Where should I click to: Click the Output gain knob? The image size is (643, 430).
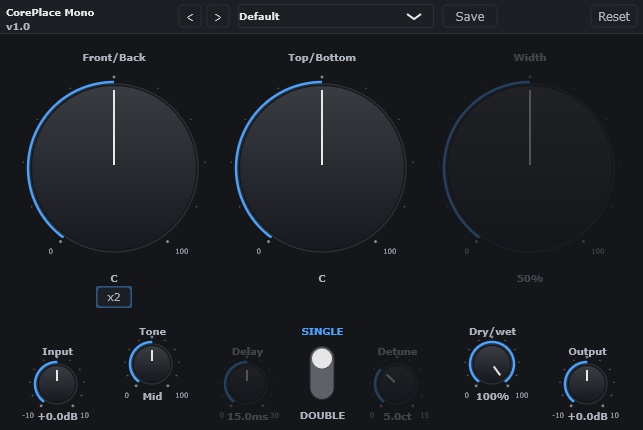(x=586, y=383)
